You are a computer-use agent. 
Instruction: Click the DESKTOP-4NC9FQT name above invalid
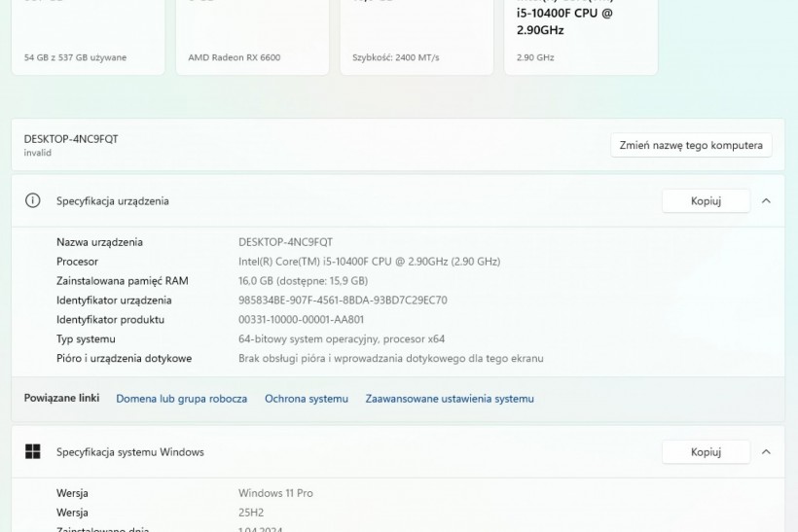coord(71,138)
